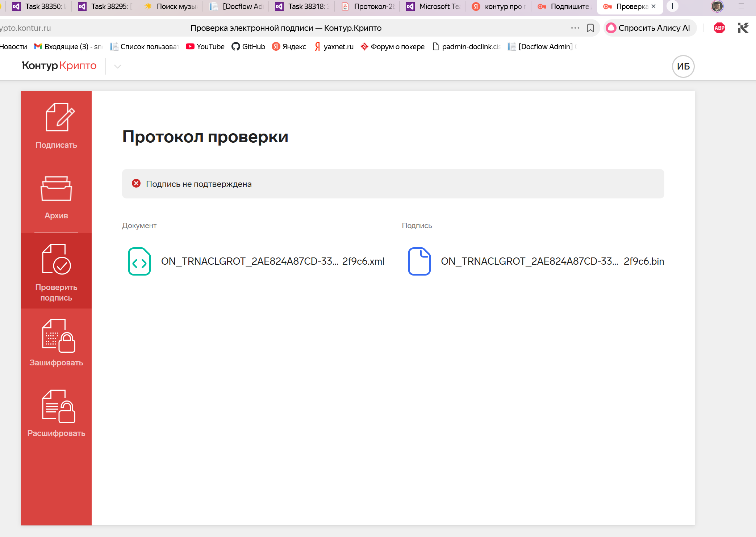Switch to the Task 38318 tab
756x537 pixels.
pyautogui.click(x=302, y=6)
